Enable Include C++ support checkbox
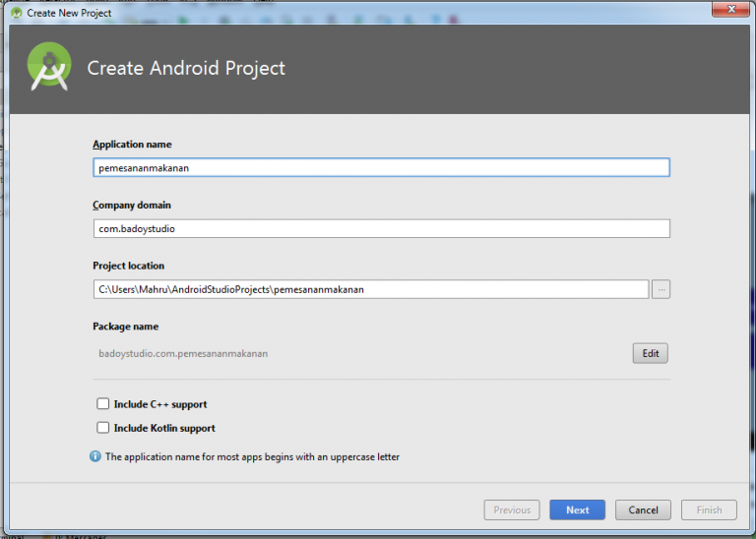The height and width of the screenshot is (539, 756). click(102, 404)
